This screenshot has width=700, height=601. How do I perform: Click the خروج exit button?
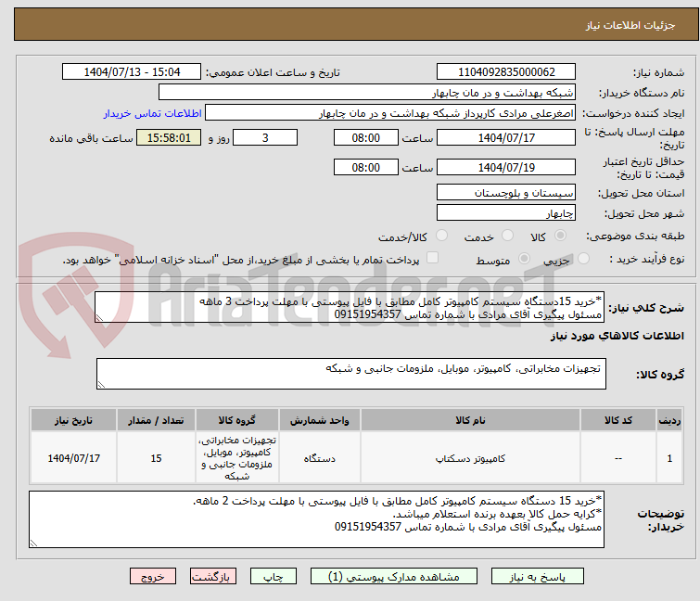pos(153,577)
